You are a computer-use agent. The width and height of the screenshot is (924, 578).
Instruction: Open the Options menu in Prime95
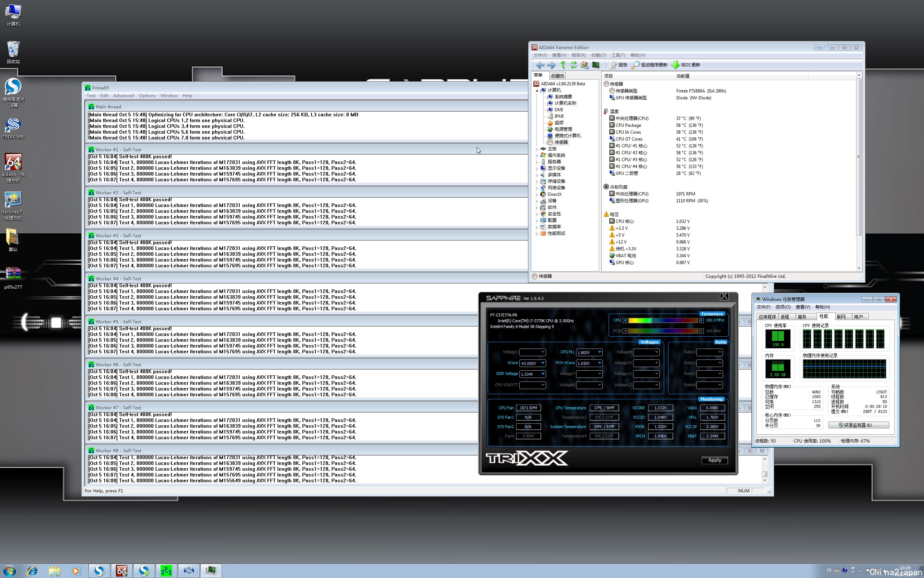147,96
